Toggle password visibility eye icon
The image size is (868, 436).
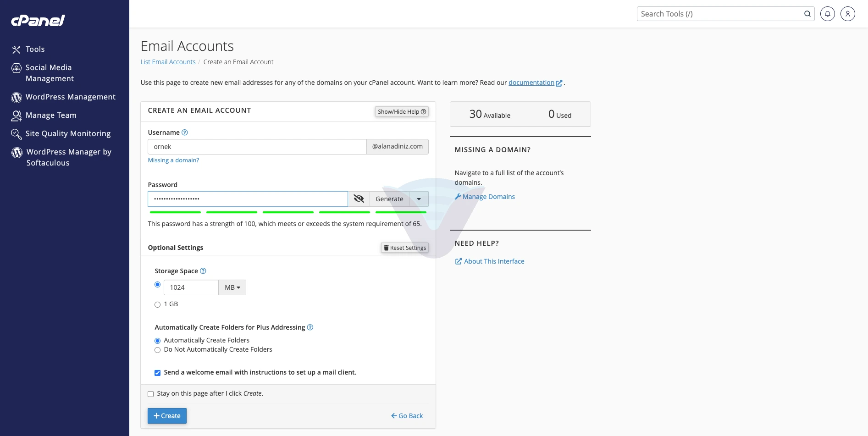pyautogui.click(x=359, y=199)
